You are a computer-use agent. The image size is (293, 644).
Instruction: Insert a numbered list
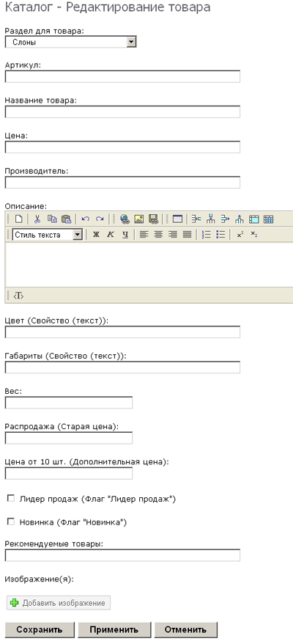207,235
